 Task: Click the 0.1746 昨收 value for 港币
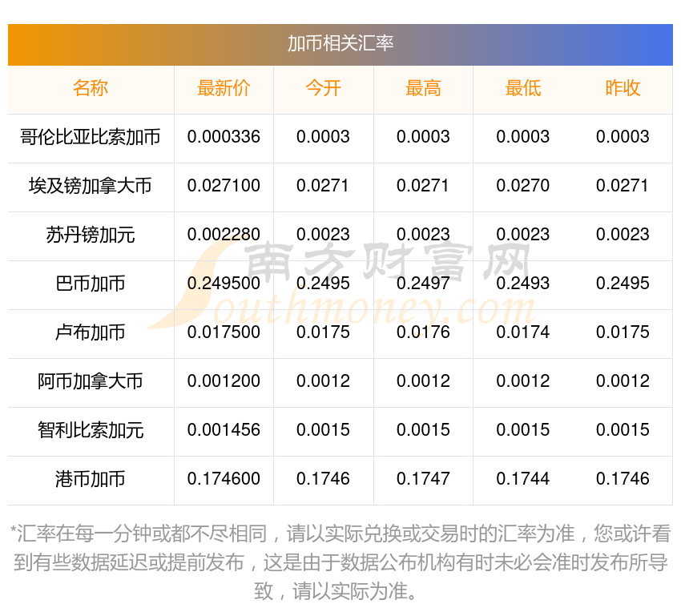click(623, 479)
